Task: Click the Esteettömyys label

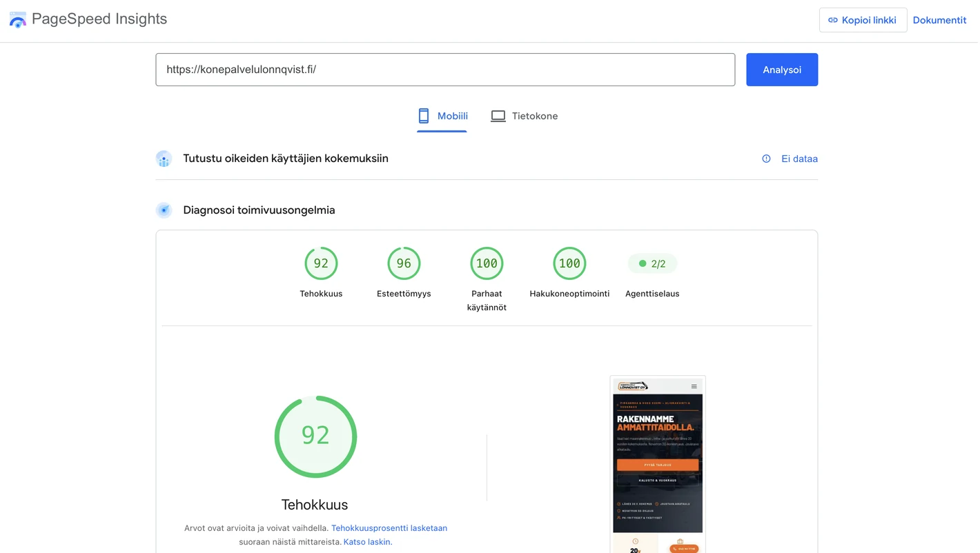Action: coord(404,294)
